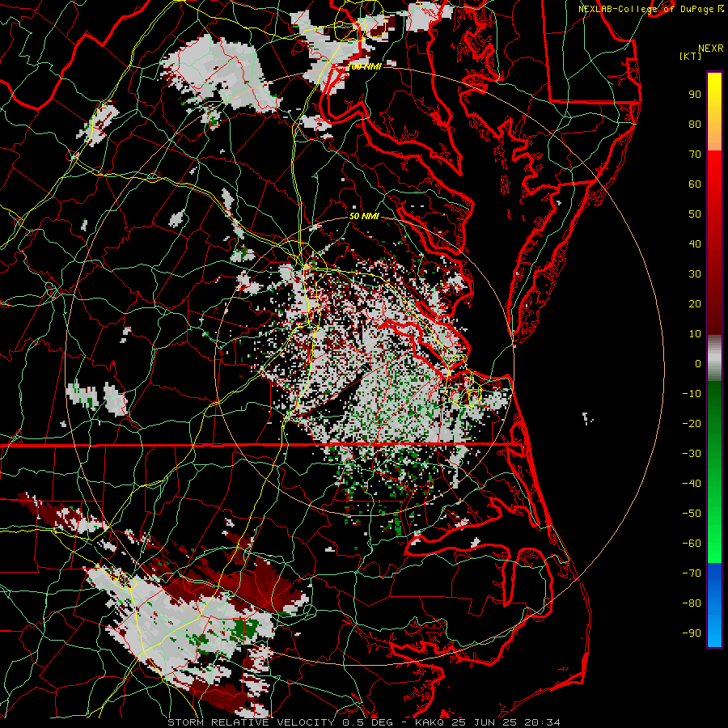Click the positive 70 knot scale label
The width and height of the screenshot is (728, 728).
coord(695,154)
